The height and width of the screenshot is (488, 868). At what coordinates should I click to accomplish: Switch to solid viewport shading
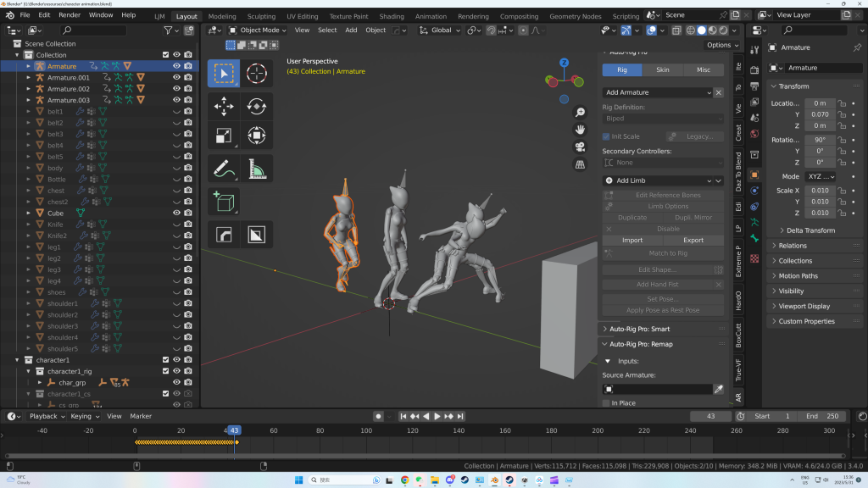tap(701, 30)
